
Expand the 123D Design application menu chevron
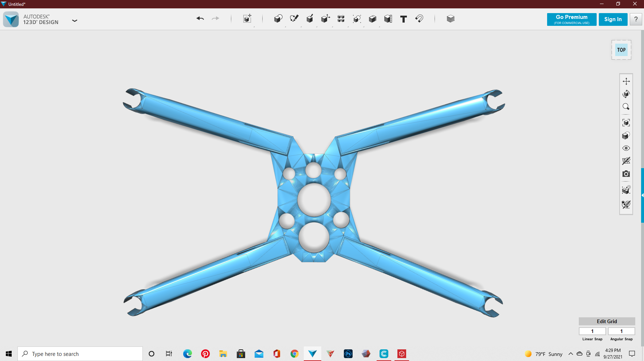tap(75, 21)
